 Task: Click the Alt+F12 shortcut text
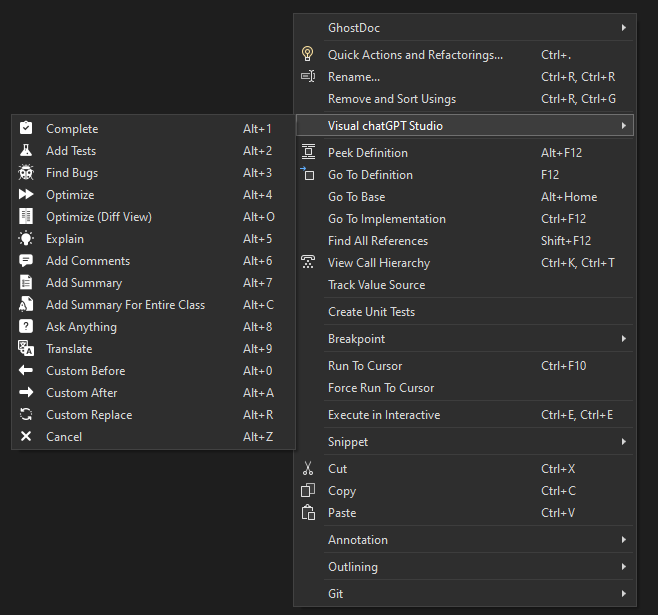coord(561,153)
